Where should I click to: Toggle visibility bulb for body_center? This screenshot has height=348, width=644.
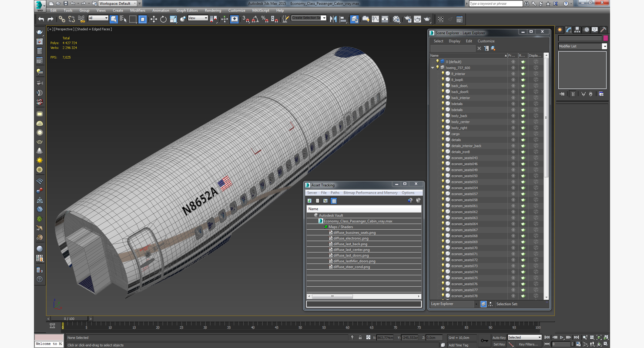point(443,122)
